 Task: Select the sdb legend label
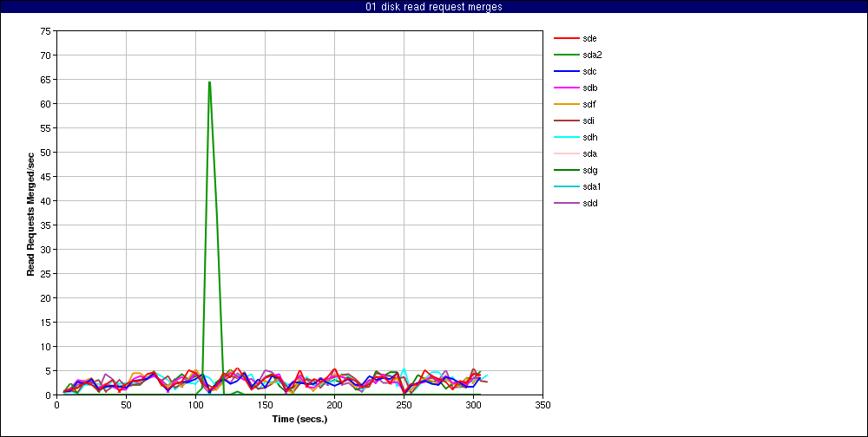(x=590, y=88)
